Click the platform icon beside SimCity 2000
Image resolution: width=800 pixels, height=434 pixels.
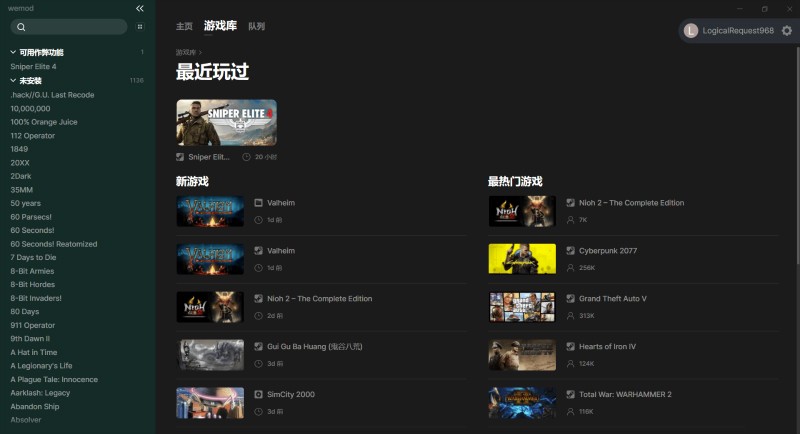click(x=259, y=395)
